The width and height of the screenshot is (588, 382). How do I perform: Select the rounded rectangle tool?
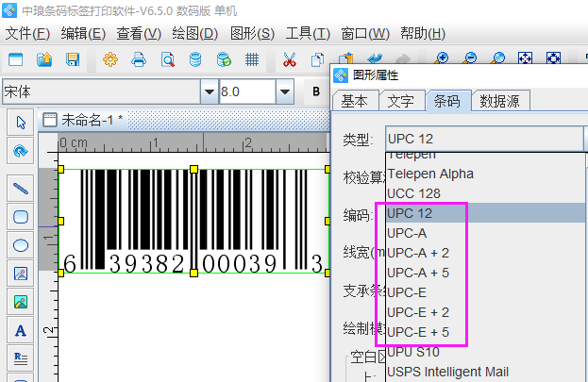tap(21, 217)
